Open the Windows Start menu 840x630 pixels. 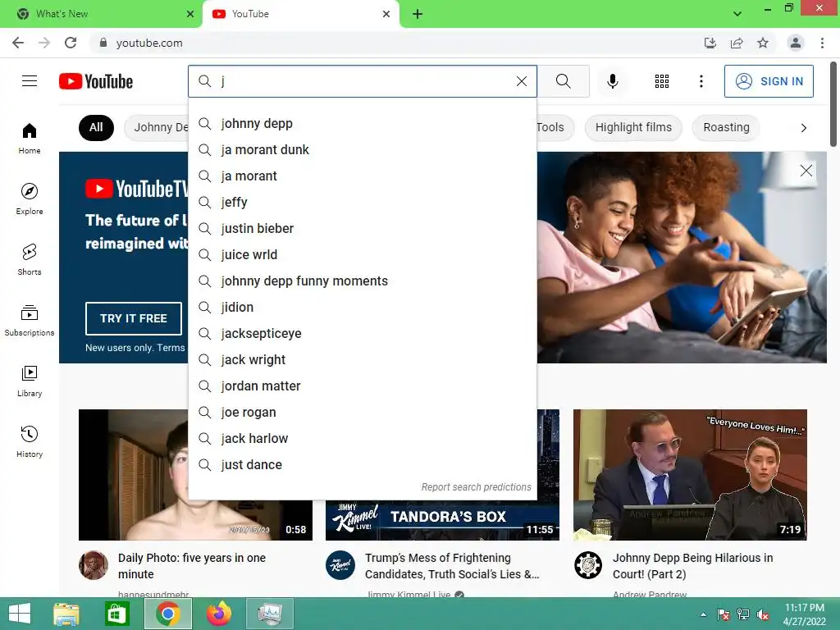(x=20, y=614)
